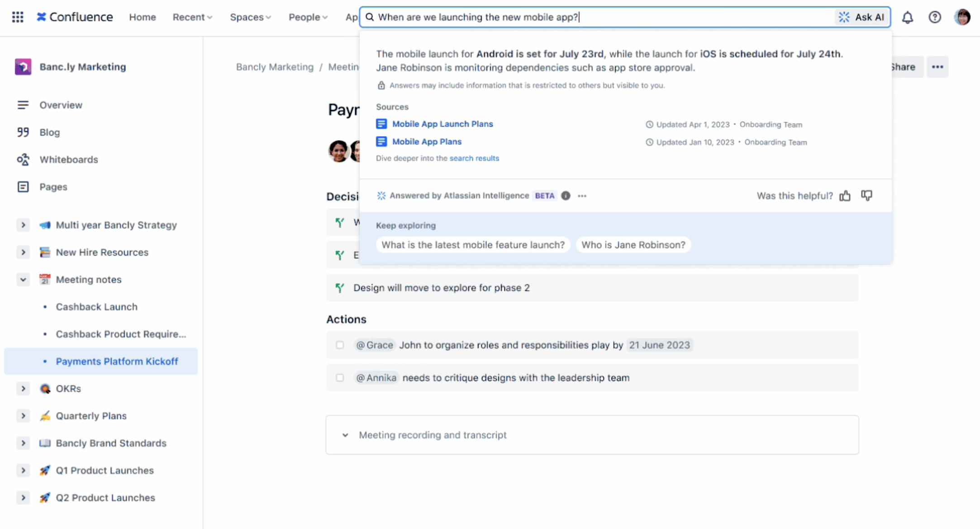This screenshot has width=980, height=529.
Task: Click the Q2 Product Launches rocket icon
Action: [45, 498]
